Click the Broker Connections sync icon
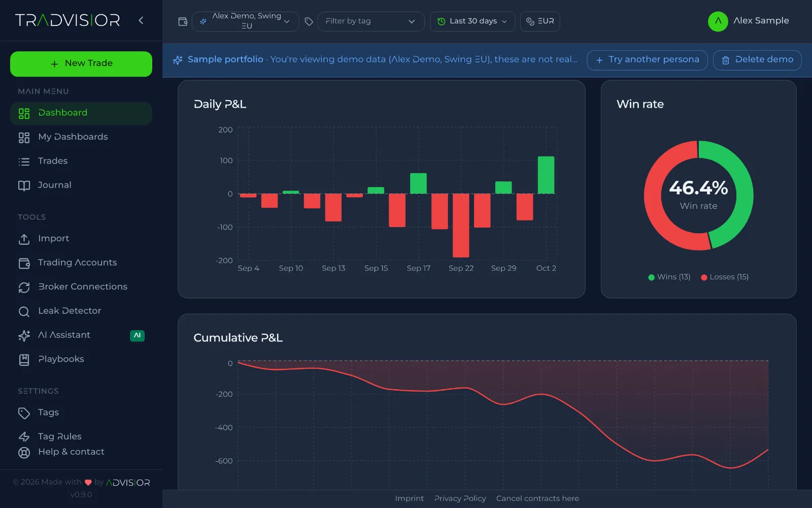 click(24, 288)
